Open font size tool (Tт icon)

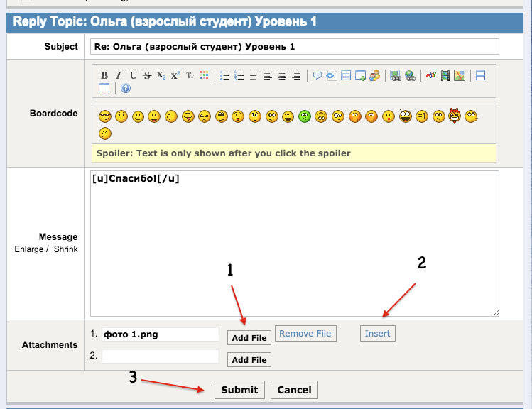point(190,75)
